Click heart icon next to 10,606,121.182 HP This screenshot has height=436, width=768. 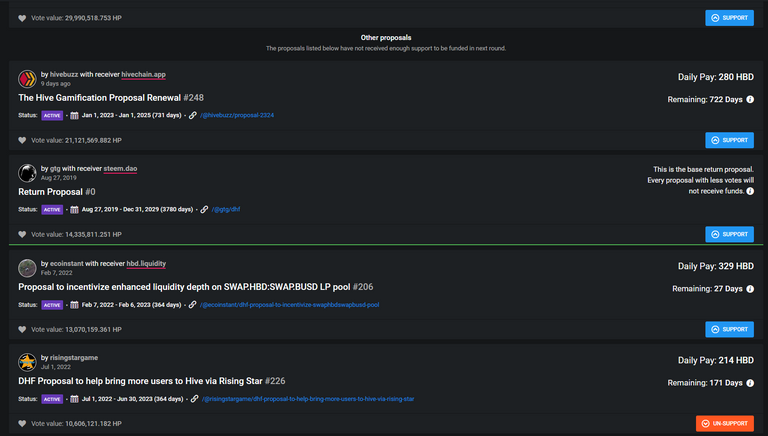22,423
